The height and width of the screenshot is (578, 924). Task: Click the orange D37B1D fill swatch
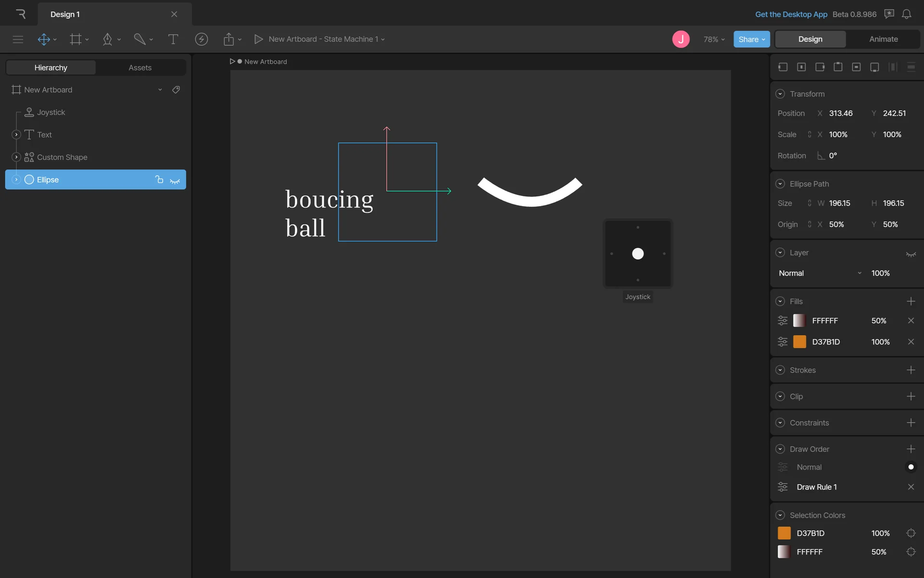click(799, 342)
